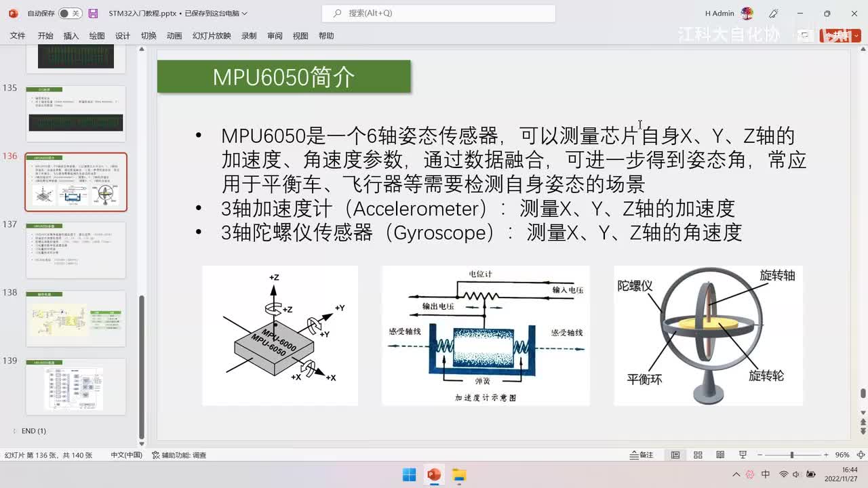This screenshot has width=868, height=488.
Task: Toggle the AutoSave switch
Action: [70, 14]
